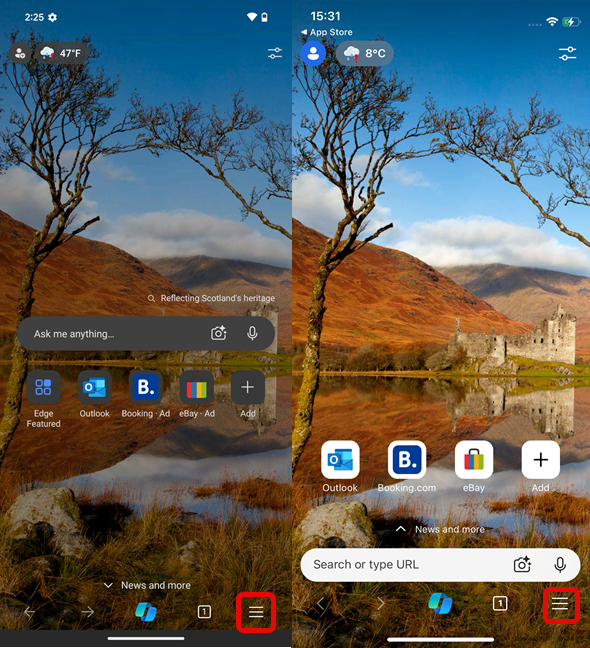Viewport: 590px width, 648px height.
Task: Tap camera icon in 'Search or type URL' bar
Action: 522,565
